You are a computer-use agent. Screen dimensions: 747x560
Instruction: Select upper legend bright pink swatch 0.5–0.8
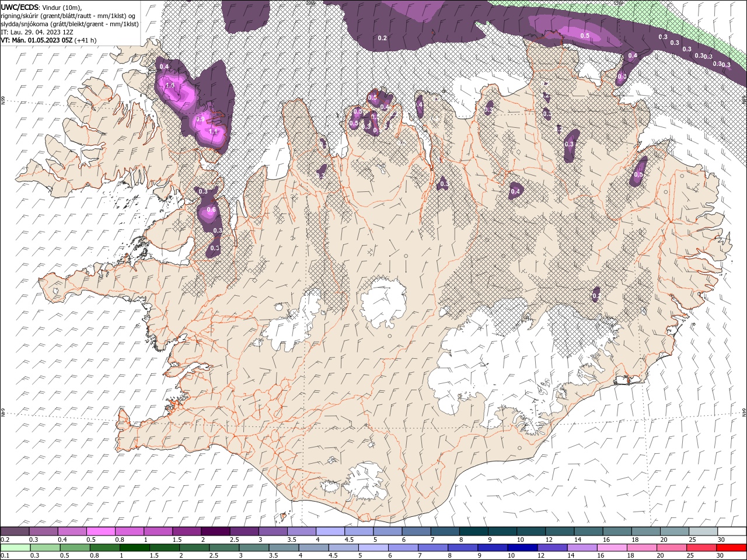[x=100, y=531]
